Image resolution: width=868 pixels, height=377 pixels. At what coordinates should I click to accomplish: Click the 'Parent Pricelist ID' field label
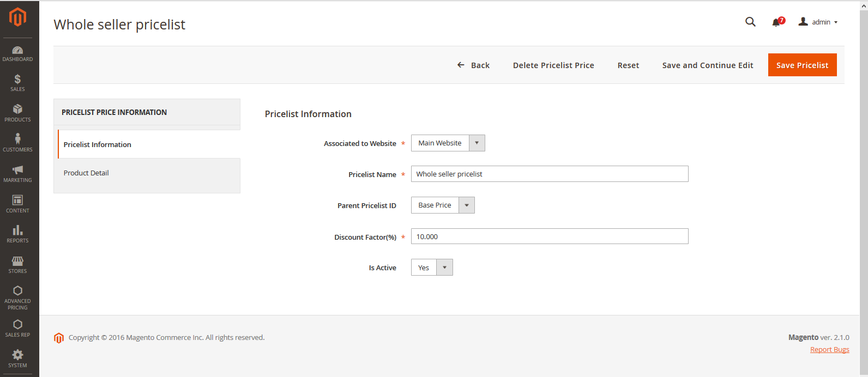(367, 206)
